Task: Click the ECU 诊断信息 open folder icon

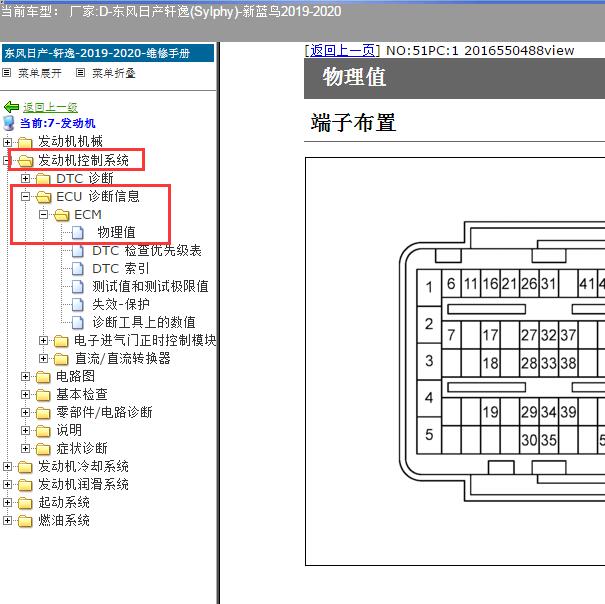Action: coord(43,197)
